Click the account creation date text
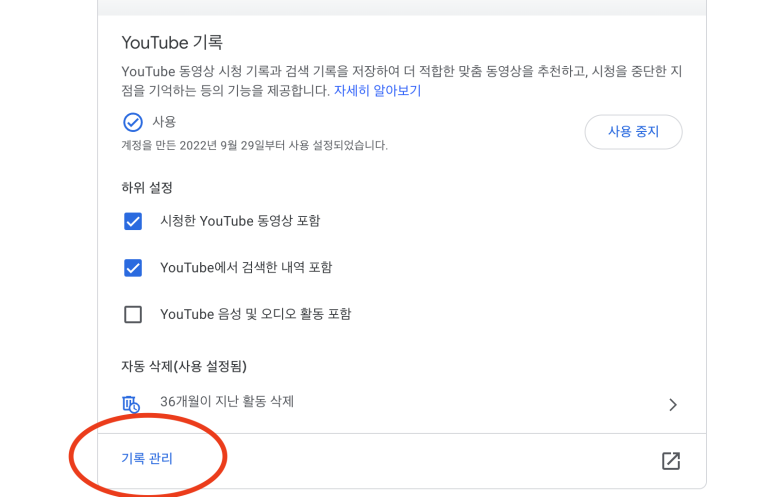 pyautogui.click(x=254, y=145)
